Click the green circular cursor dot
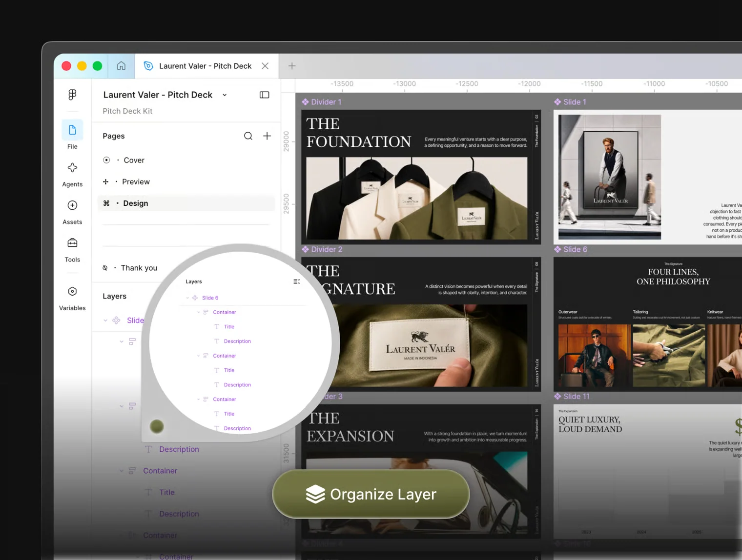742x560 pixels. point(157,426)
